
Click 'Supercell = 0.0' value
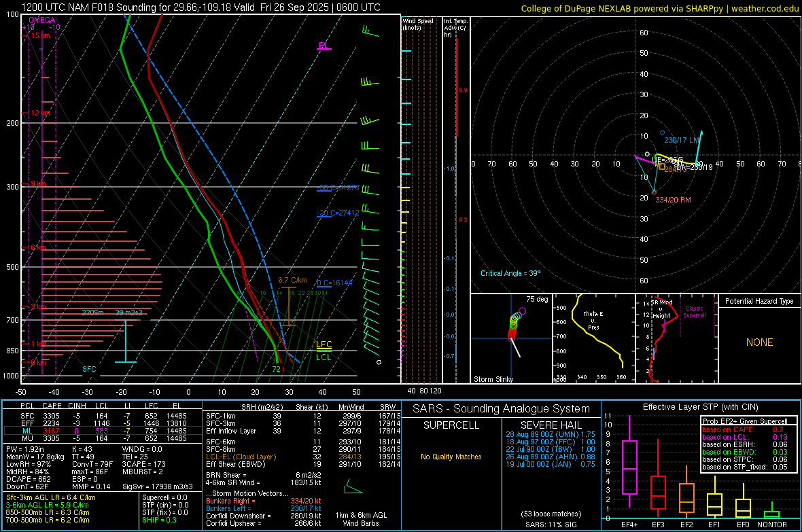164,498
